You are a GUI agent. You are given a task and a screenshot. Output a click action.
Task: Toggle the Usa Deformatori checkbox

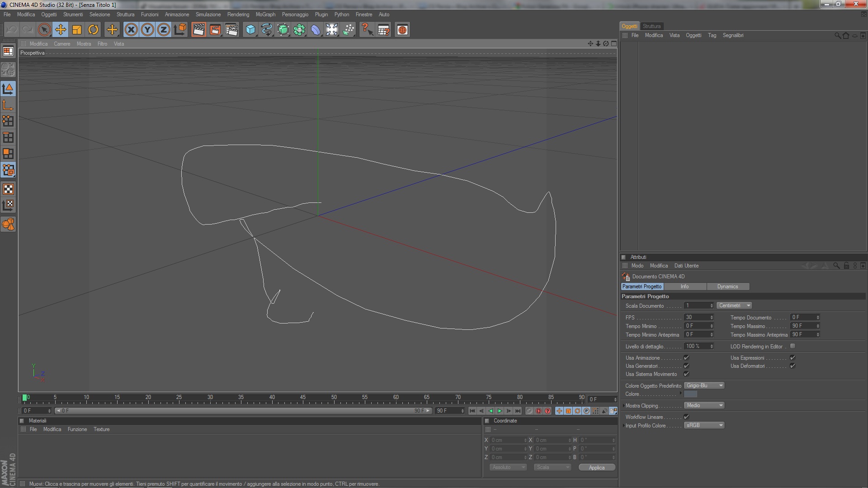click(x=793, y=366)
